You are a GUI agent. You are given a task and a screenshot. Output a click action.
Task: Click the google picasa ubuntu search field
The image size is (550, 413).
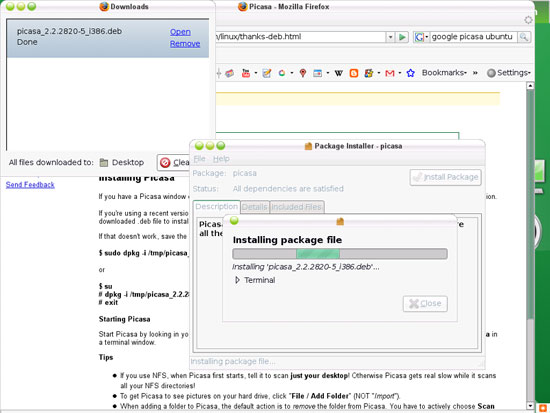[x=473, y=37]
